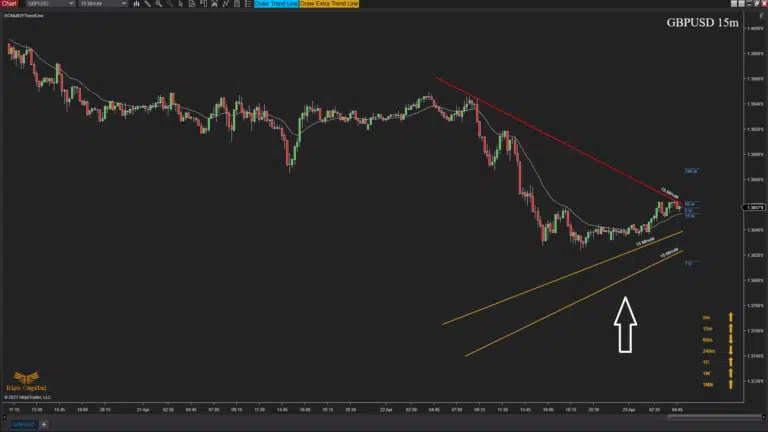Click the red Chart window label
This screenshot has width=768, height=432.
[x=9, y=3]
